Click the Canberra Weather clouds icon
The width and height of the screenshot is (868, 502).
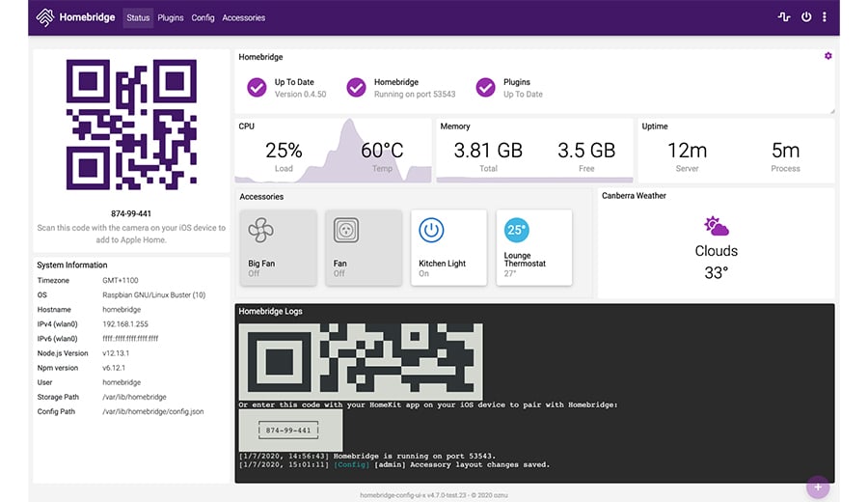[x=716, y=227]
